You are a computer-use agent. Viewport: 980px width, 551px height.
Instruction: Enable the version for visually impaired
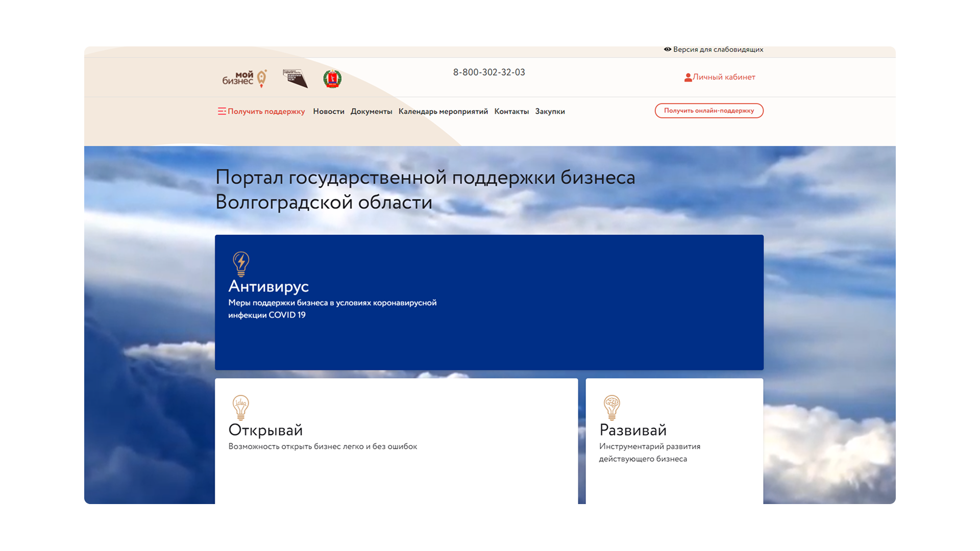(x=717, y=49)
